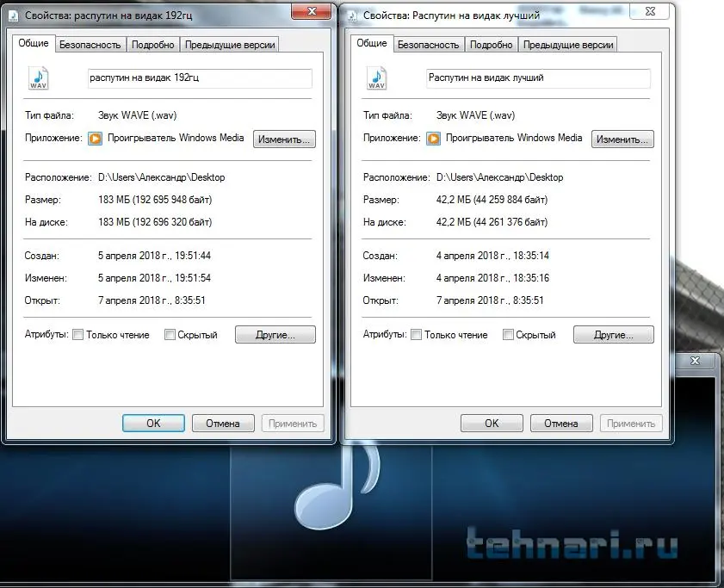Screen dimensions: 724x588
Task: Click size value '183 МБ (192 695 948 байт)'
Action: pyautogui.click(x=155, y=200)
